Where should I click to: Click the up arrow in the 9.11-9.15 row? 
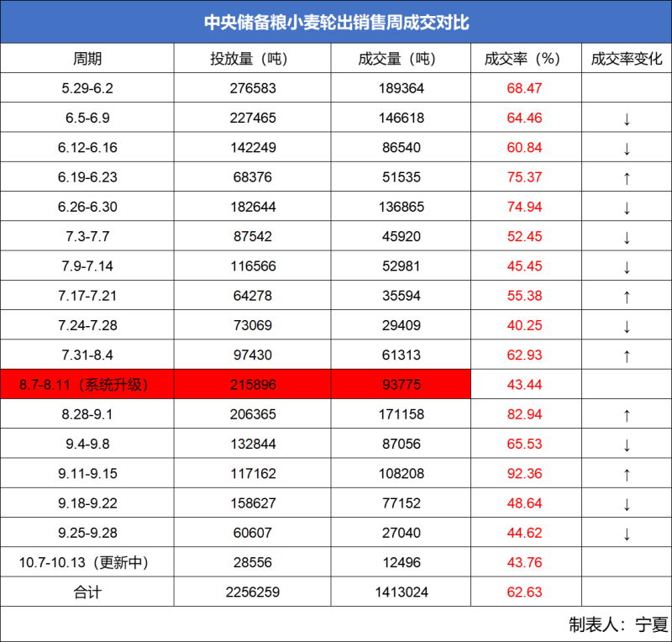(x=627, y=474)
